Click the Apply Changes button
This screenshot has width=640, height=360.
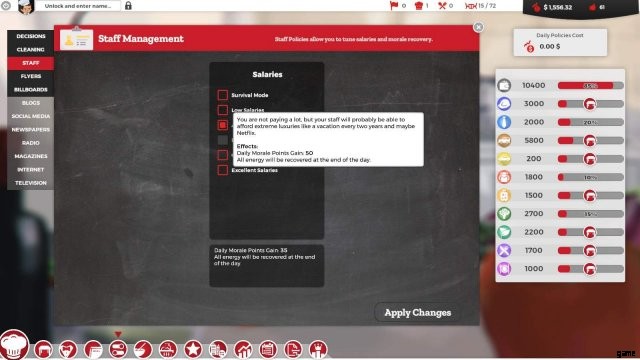417,313
